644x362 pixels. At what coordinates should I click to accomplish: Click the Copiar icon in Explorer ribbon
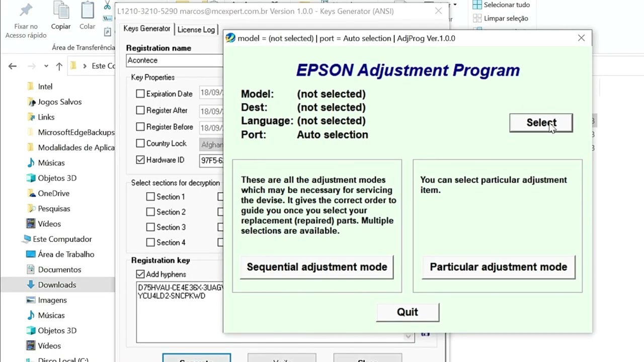pyautogui.click(x=61, y=11)
